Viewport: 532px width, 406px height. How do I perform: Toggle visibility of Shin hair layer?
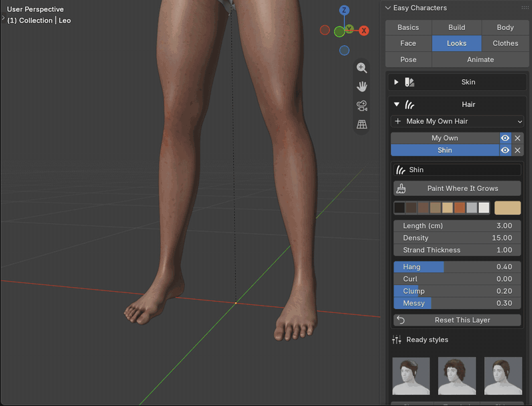(505, 150)
